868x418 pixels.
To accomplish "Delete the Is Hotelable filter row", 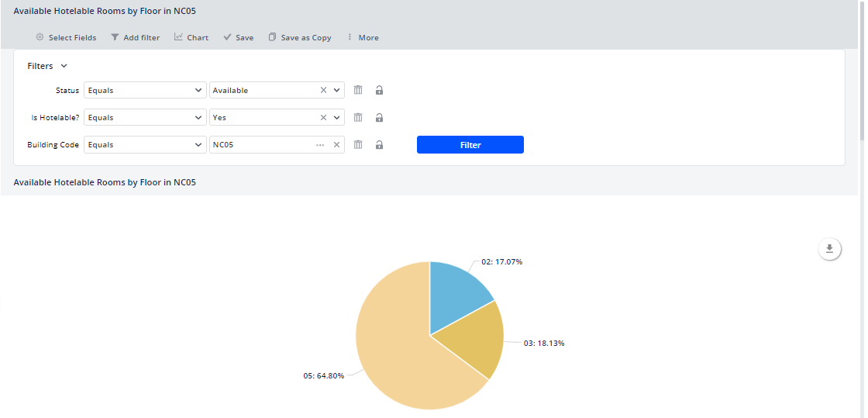I will point(358,118).
